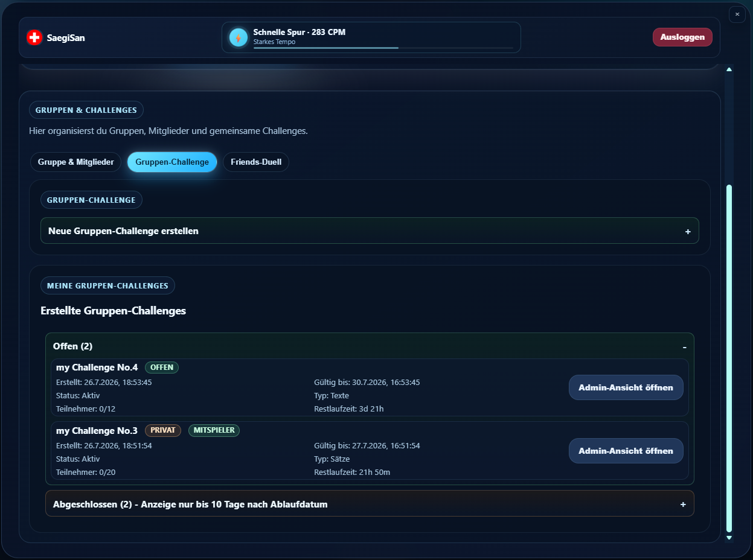753x560 pixels.
Task: Click 'Erstellte Gruppen-Challenges' heading
Action: [x=113, y=311]
